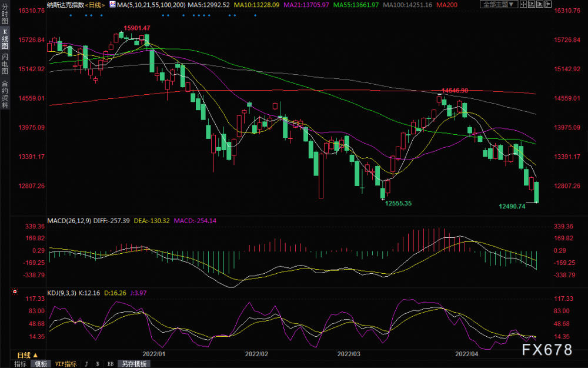Toggle the BB indicator button
This screenshot has width=588, height=368.
[111, 364]
